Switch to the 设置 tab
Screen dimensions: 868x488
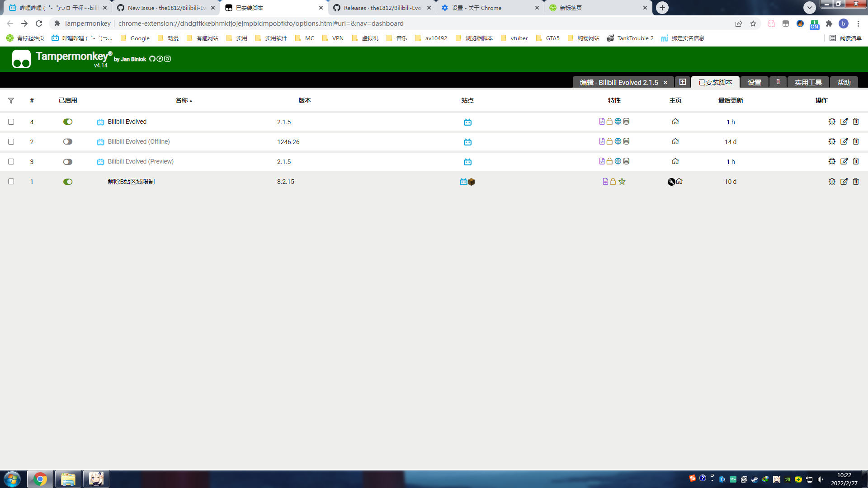tap(754, 82)
